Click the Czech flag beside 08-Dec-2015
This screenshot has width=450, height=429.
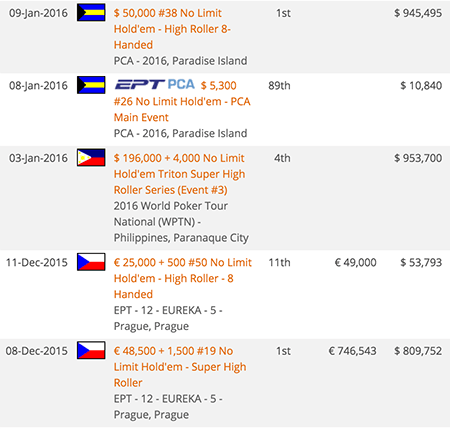point(91,350)
